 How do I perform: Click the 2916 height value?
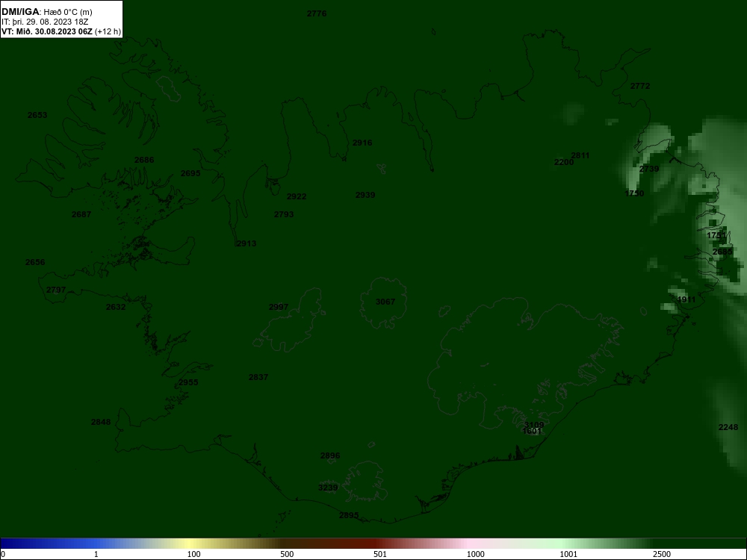pyautogui.click(x=362, y=143)
